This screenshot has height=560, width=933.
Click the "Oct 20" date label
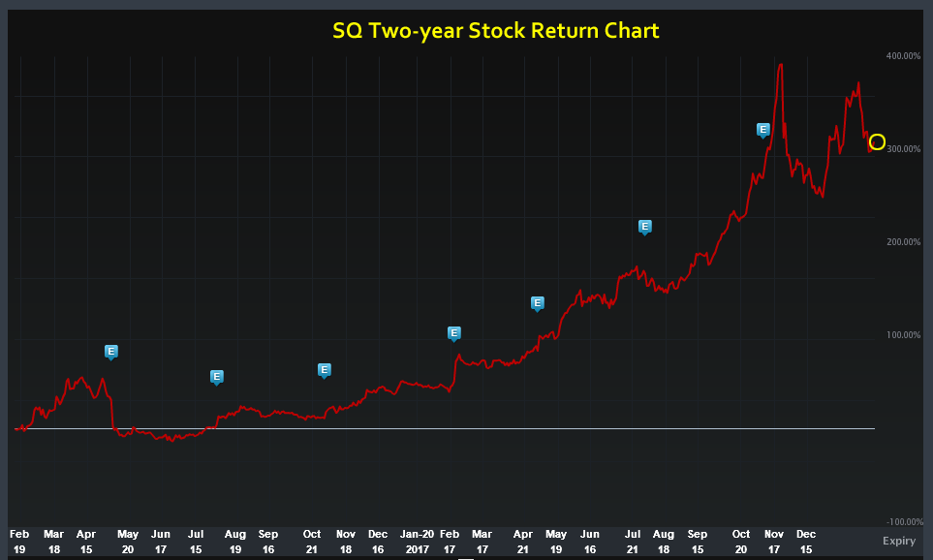741,542
